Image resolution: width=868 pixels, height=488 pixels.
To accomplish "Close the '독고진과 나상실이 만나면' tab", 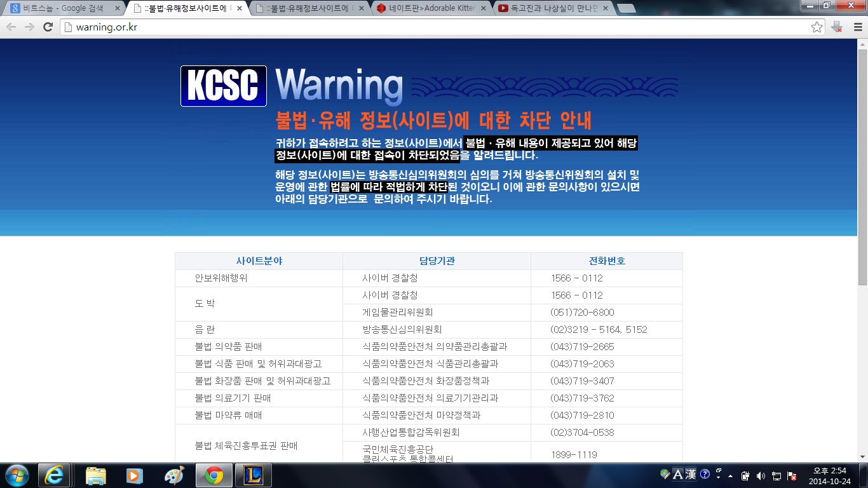I will point(605,9).
